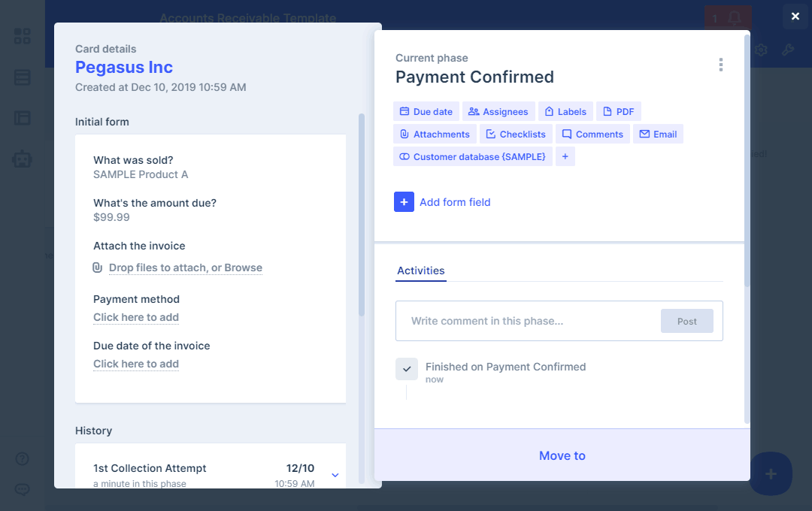Add a Payment method value
This screenshot has height=511, width=812.
pyautogui.click(x=136, y=317)
